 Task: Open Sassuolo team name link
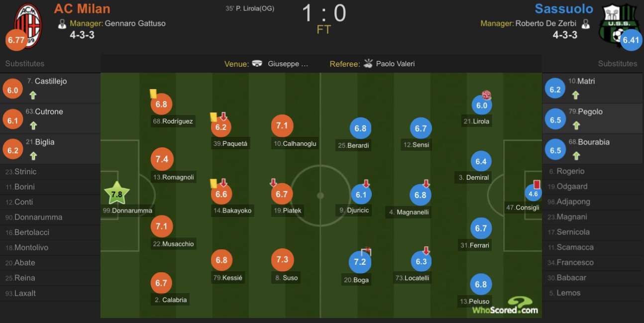pos(564,9)
